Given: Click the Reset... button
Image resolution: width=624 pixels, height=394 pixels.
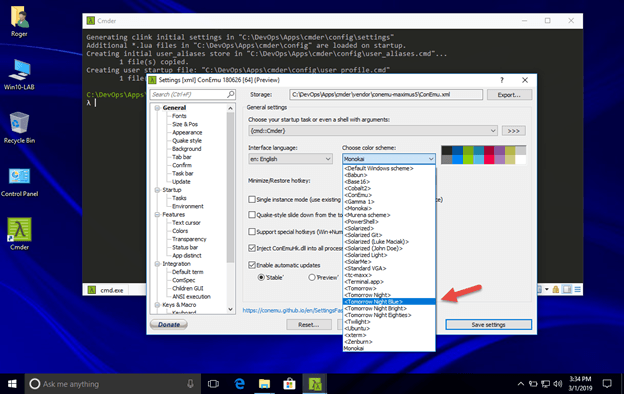Looking at the screenshot, I should (x=309, y=325).
